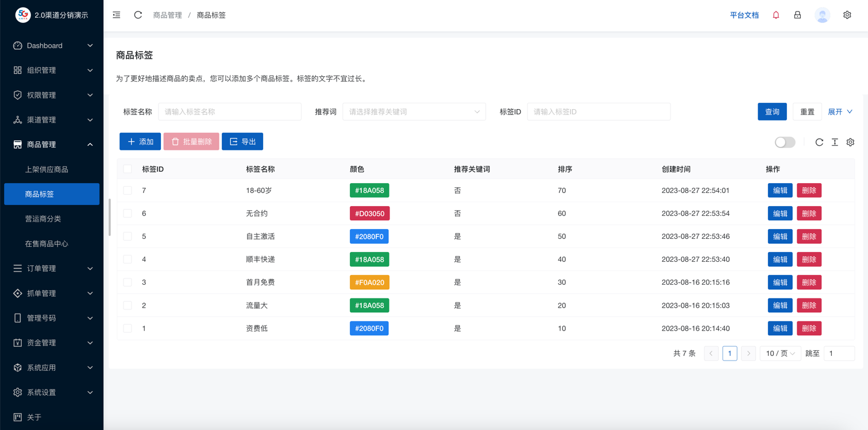
Task: Go to 在售商品中心 menu item
Action: click(47, 243)
